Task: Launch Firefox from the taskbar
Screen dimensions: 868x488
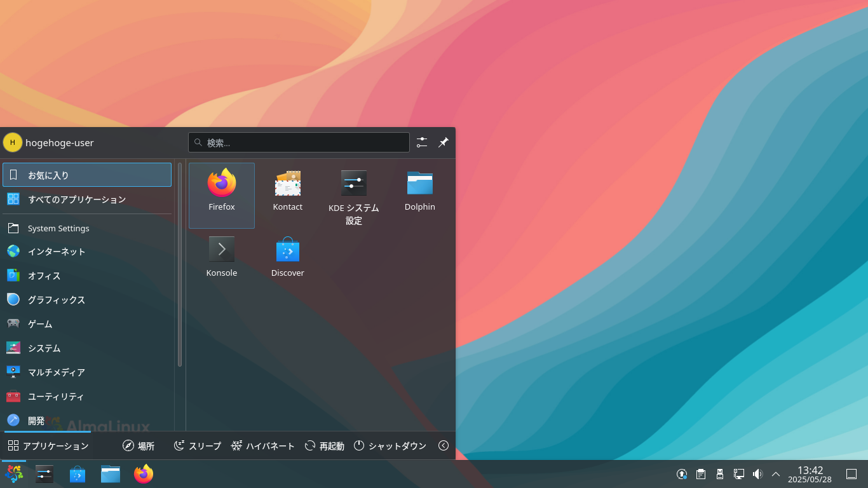Action: (144, 474)
